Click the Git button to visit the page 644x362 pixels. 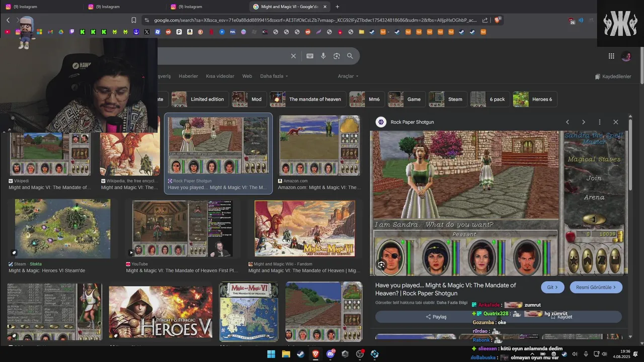click(552, 287)
